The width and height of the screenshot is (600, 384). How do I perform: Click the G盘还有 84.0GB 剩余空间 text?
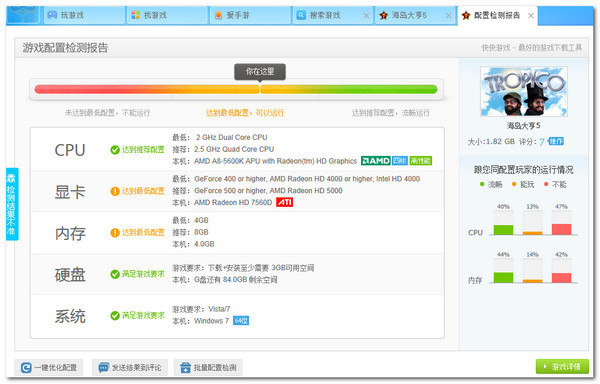(236, 280)
